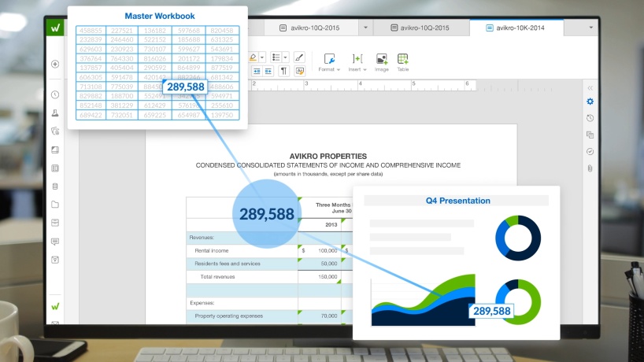Viewport: 644px width, 362px height.
Task: Click the decrease indent icon
Action: 257,71
